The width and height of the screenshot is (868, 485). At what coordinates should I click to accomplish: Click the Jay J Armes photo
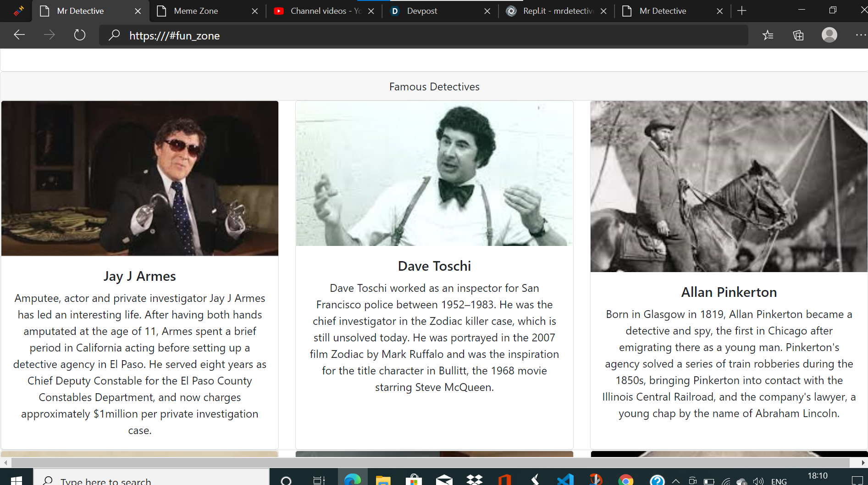(x=140, y=178)
